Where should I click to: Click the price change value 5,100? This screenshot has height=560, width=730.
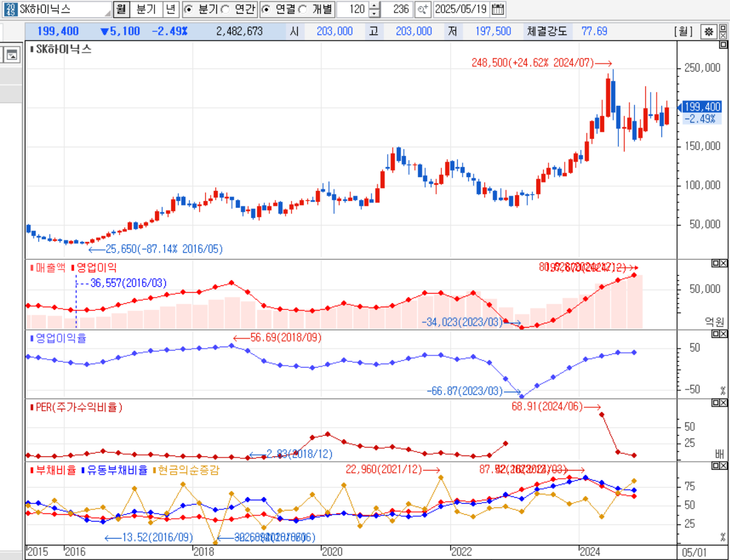point(125,32)
